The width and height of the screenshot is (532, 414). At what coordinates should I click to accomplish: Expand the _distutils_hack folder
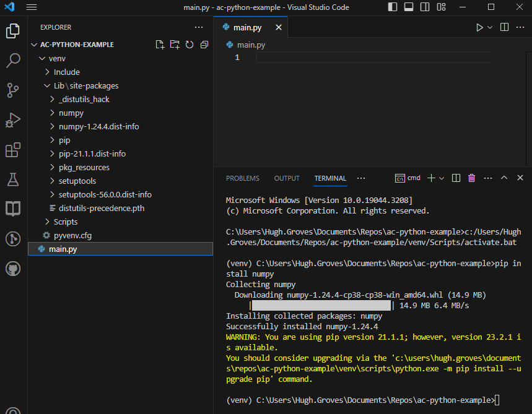[x=52, y=99]
